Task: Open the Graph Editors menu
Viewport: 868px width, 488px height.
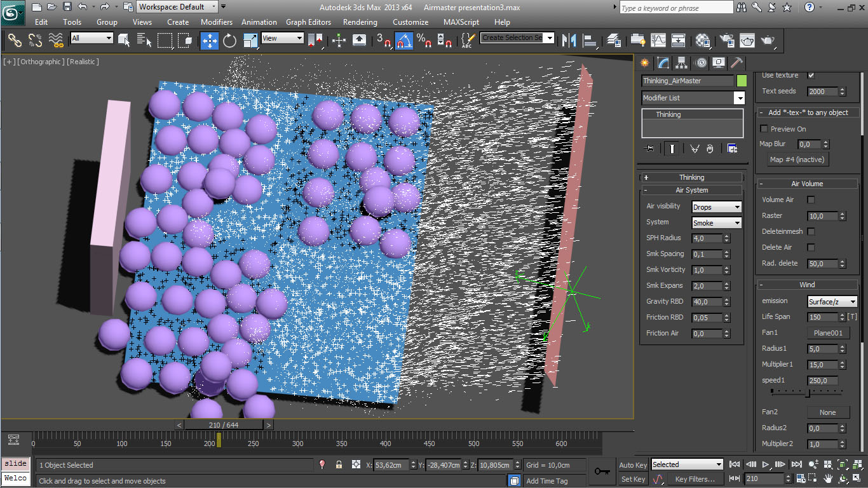Action: point(308,22)
